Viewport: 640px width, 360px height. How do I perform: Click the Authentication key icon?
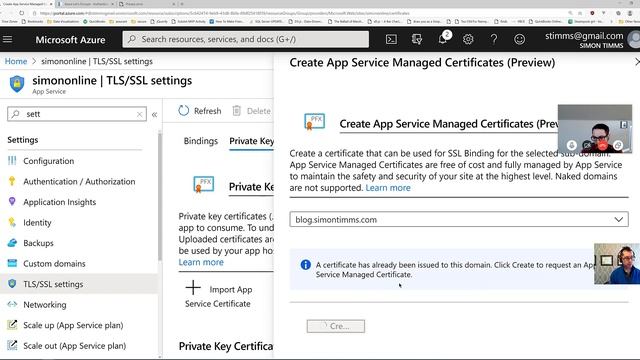[x=12, y=181]
